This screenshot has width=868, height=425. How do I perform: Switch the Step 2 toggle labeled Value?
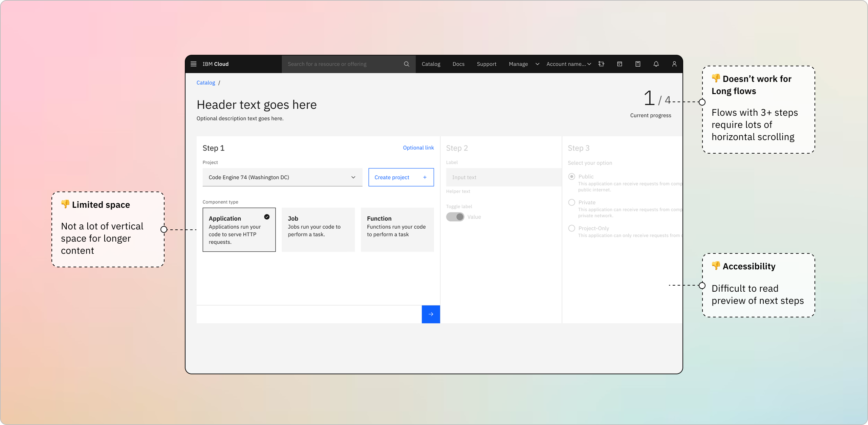(x=455, y=217)
